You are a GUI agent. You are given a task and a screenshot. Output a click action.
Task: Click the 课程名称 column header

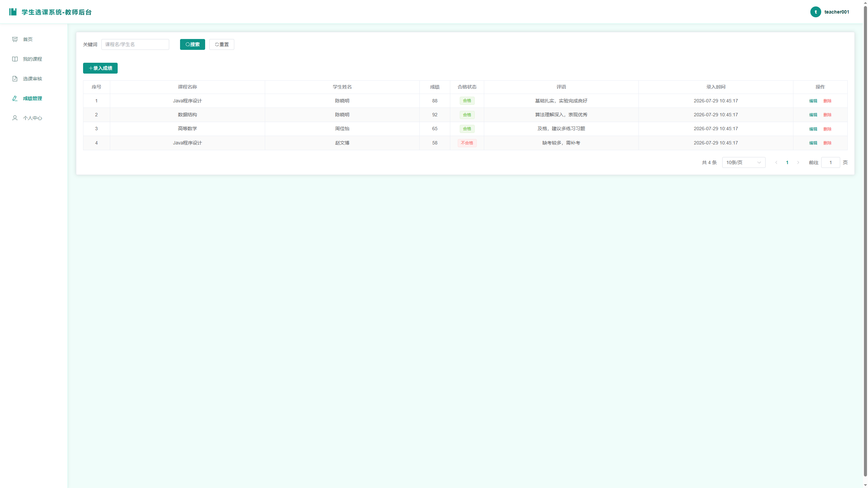click(x=188, y=87)
